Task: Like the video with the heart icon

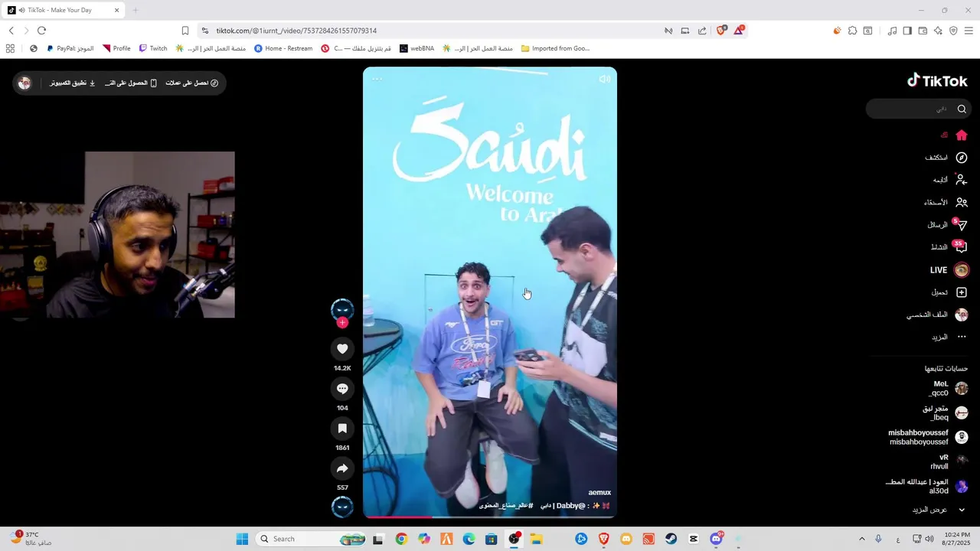Action: tap(342, 349)
